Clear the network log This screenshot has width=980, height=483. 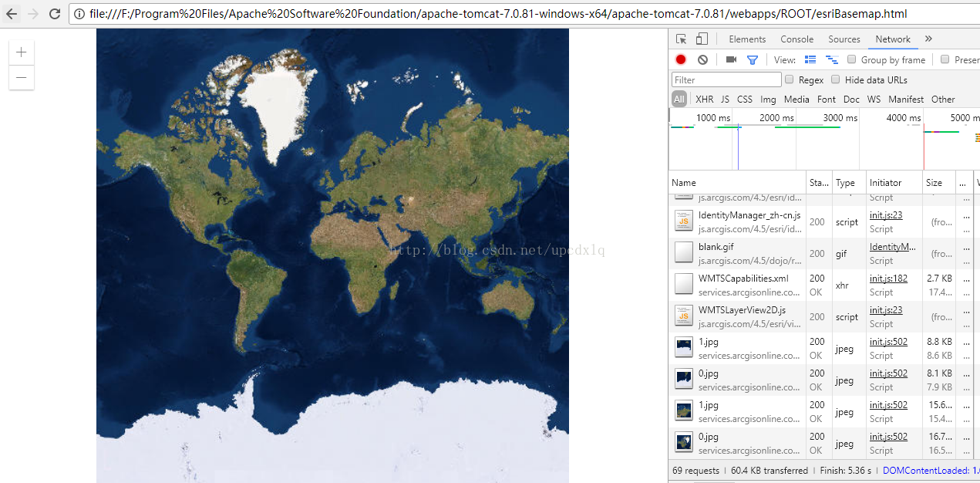point(702,60)
